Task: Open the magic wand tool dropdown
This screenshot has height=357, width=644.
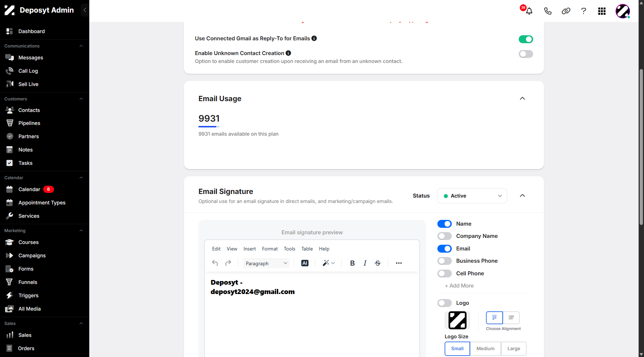Action: click(329, 263)
